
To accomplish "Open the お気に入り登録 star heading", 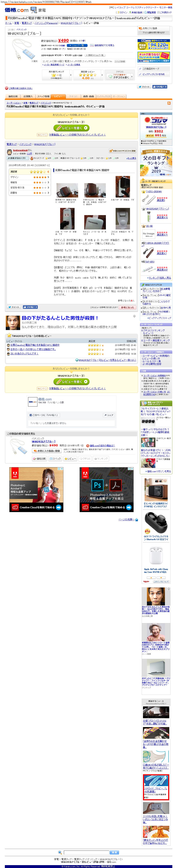I will point(147,28).
